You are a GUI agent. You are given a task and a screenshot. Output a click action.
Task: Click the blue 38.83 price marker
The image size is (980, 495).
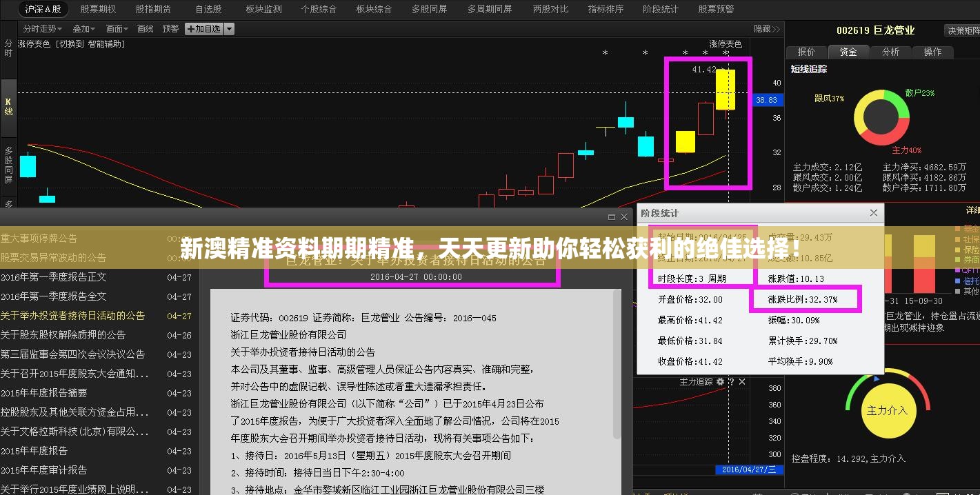coord(767,100)
